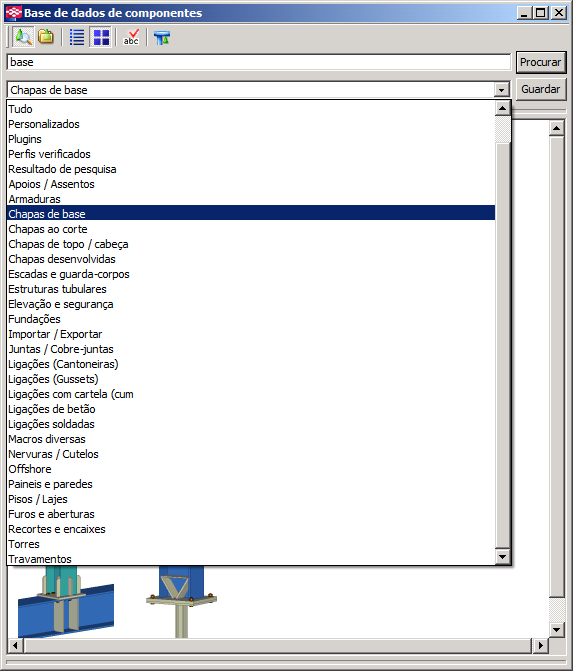Click the abc checkmark toolbar icon
Screen dimensions: 573x671
pos(131,37)
